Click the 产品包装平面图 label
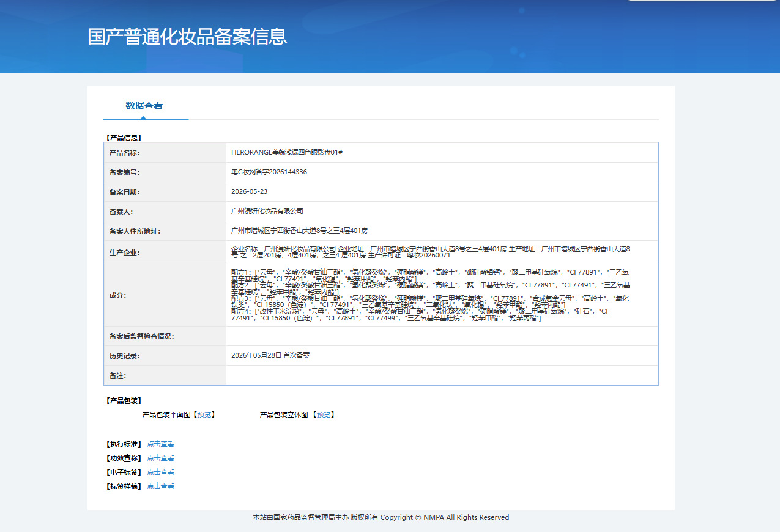 coord(167,415)
